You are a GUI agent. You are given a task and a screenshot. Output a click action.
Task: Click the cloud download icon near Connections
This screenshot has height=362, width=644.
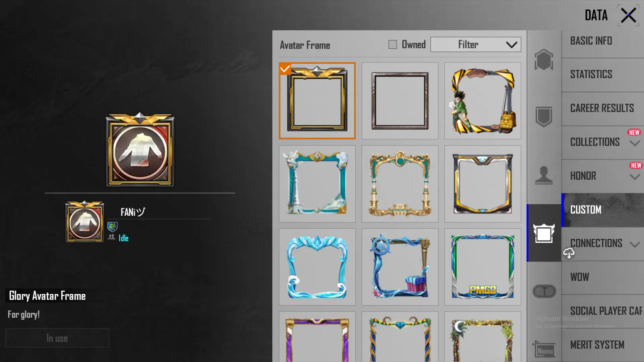pos(569,253)
